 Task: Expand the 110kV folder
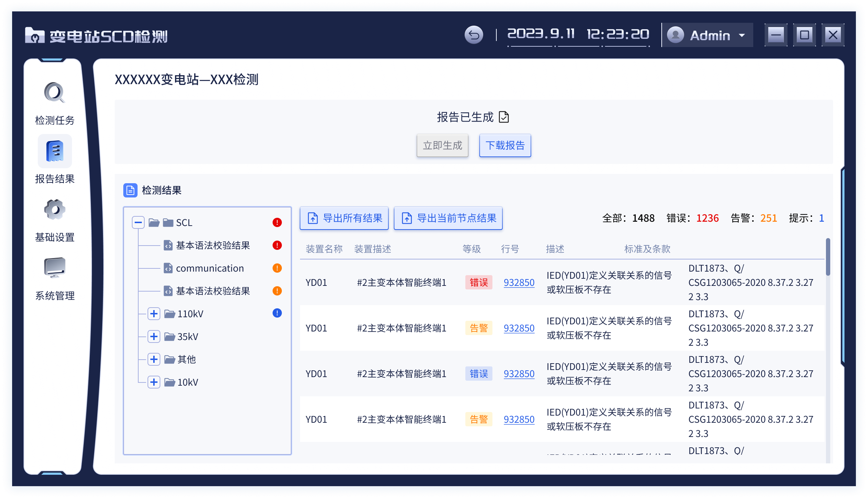154,314
